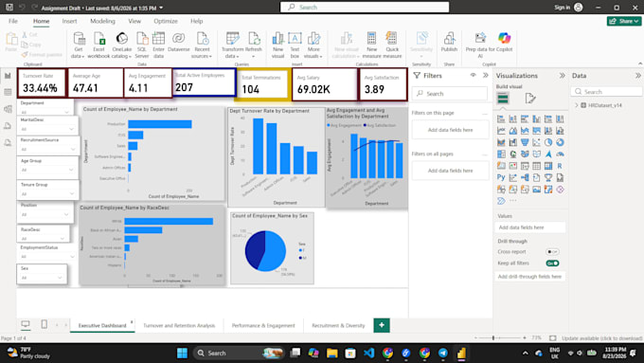Click the Publish icon

(449, 42)
